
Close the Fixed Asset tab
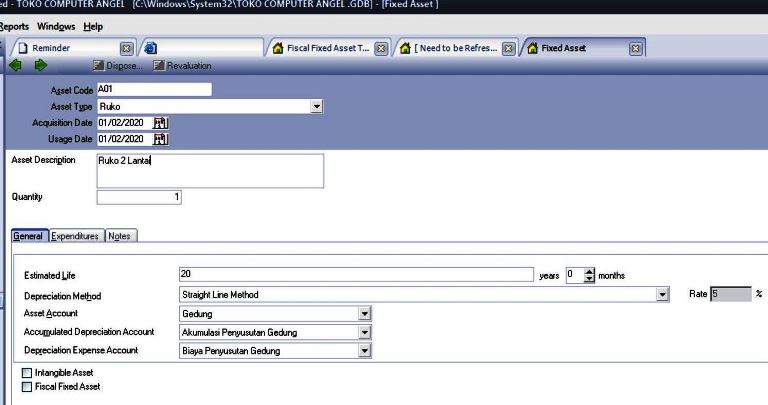(635, 48)
